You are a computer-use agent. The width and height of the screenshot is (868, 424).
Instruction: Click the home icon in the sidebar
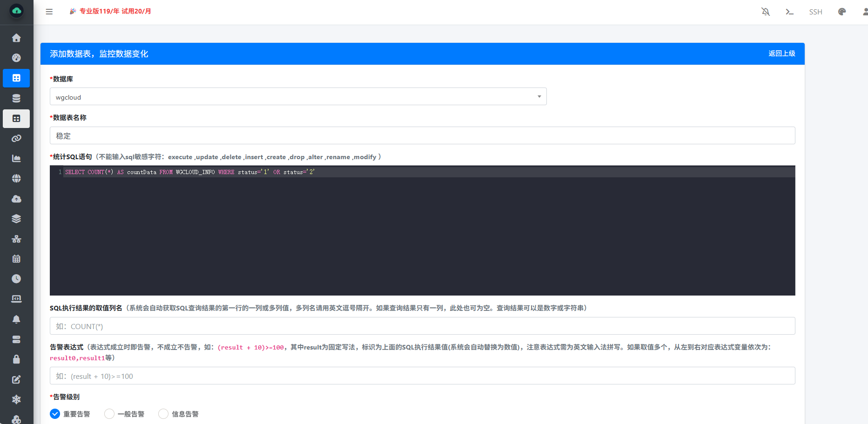[16, 38]
